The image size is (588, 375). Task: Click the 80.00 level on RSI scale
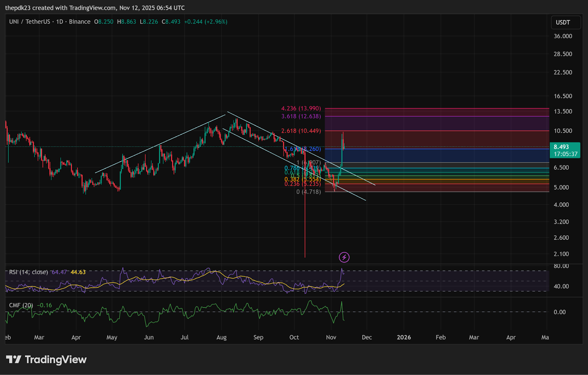pyautogui.click(x=561, y=266)
